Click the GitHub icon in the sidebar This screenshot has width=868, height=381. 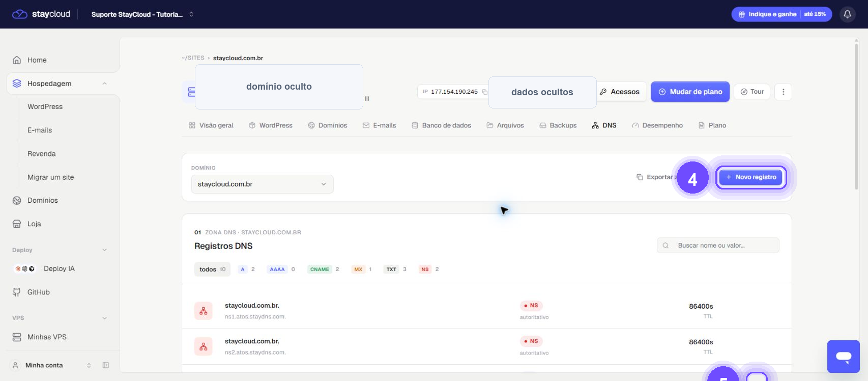click(17, 292)
